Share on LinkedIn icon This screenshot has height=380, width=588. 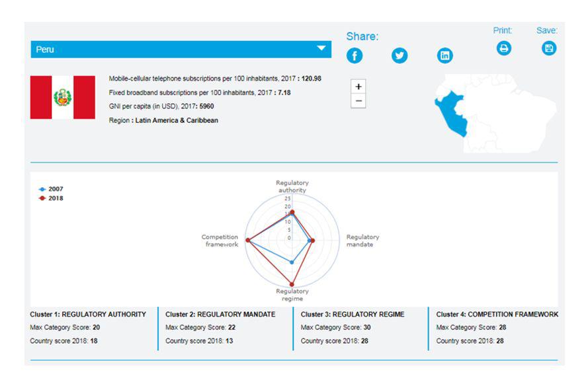pyautogui.click(x=445, y=56)
